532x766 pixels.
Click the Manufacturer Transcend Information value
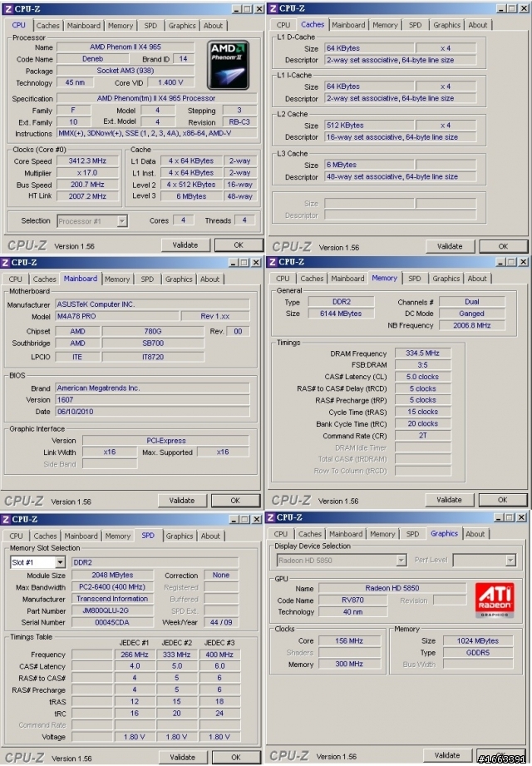[x=112, y=599]
